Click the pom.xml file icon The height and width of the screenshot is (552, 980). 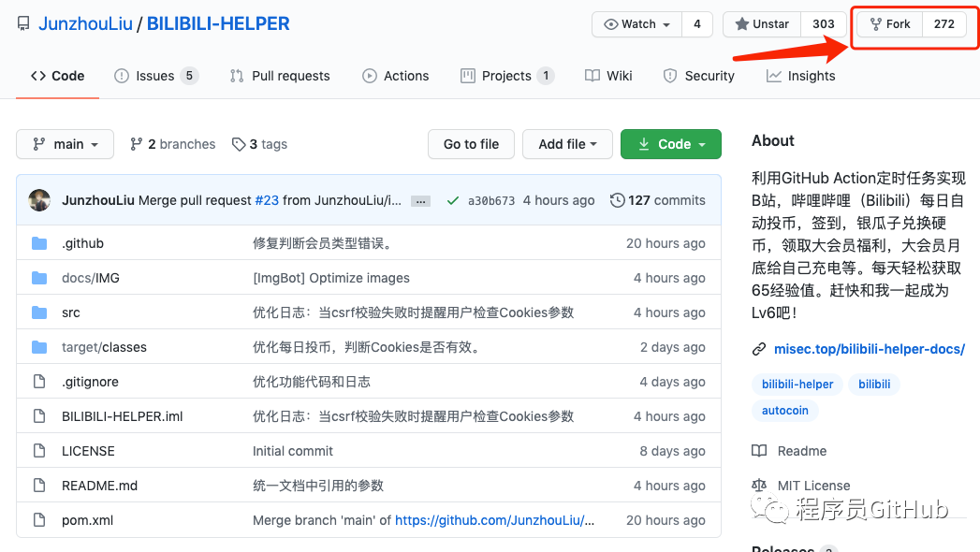point(39,520)
